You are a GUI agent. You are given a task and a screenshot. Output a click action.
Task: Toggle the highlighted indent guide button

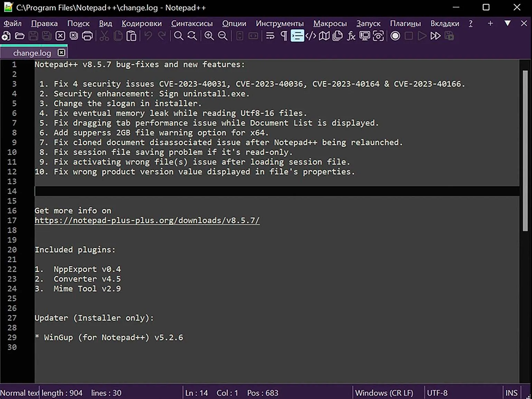pos(297,36)
